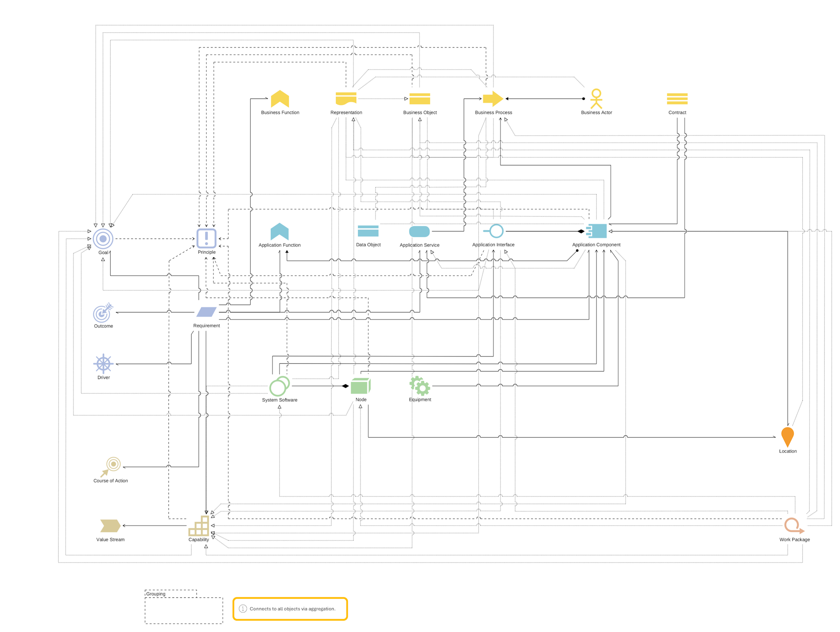The height and width of the screenshot is (632, 840).
Task: Click the Driver ship-wheel icon
Action: 103,363
